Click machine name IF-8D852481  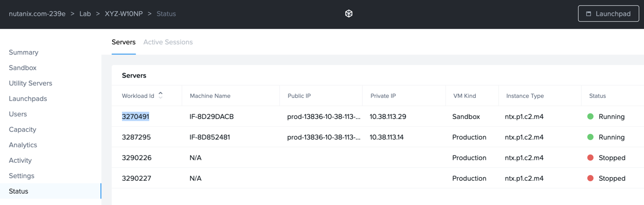click(x=210, y=137)
